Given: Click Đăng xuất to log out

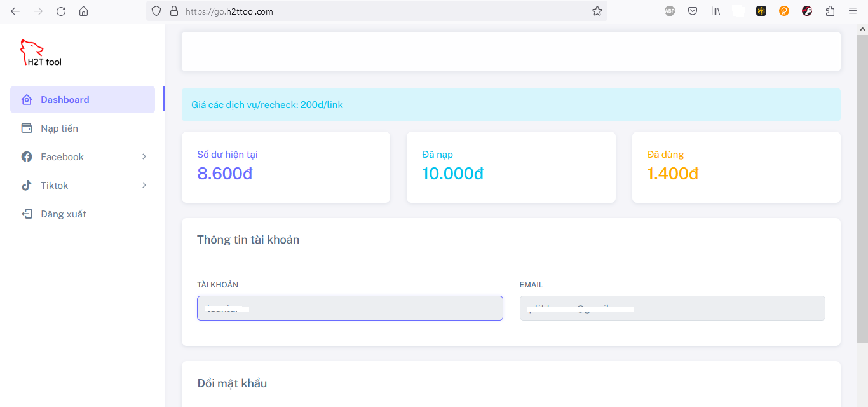Looking at the screenshot, I should point(62,214).
